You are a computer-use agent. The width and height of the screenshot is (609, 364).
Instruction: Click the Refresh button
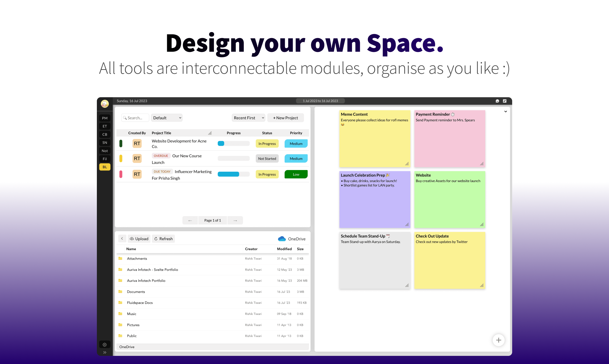pyautogui.click(x=163, y=239)
